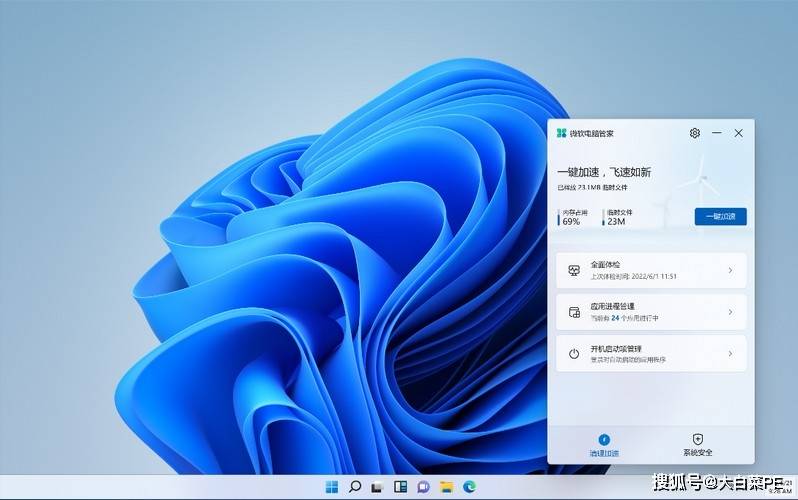Open the Windows Start menu

click(x=332, y=487)
